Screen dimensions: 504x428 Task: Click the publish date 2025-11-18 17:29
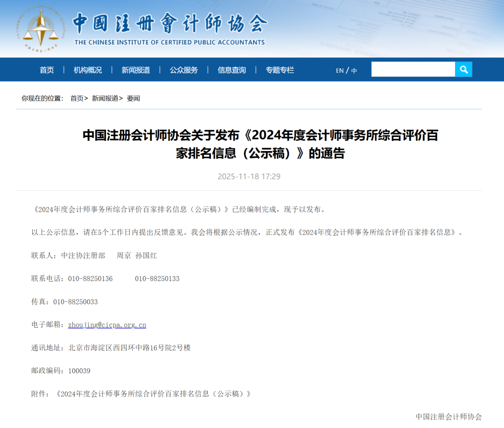[x=249, y=176]
